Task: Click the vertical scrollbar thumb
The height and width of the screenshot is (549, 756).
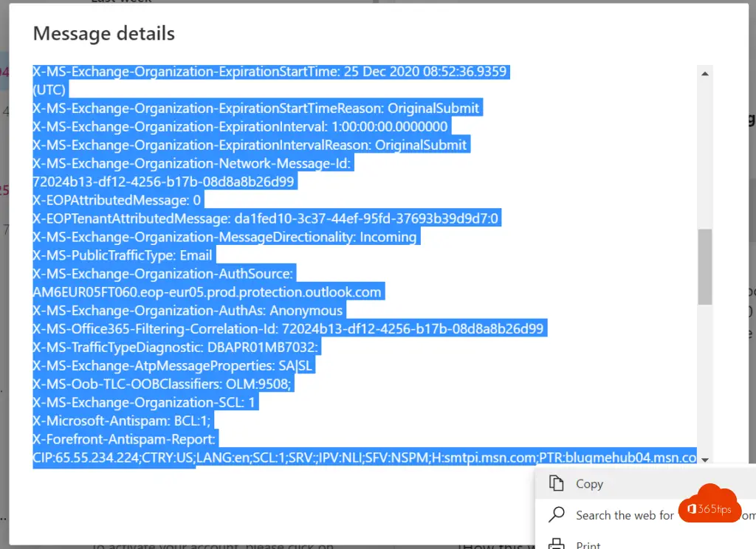Action: click(x=705, y=266)
